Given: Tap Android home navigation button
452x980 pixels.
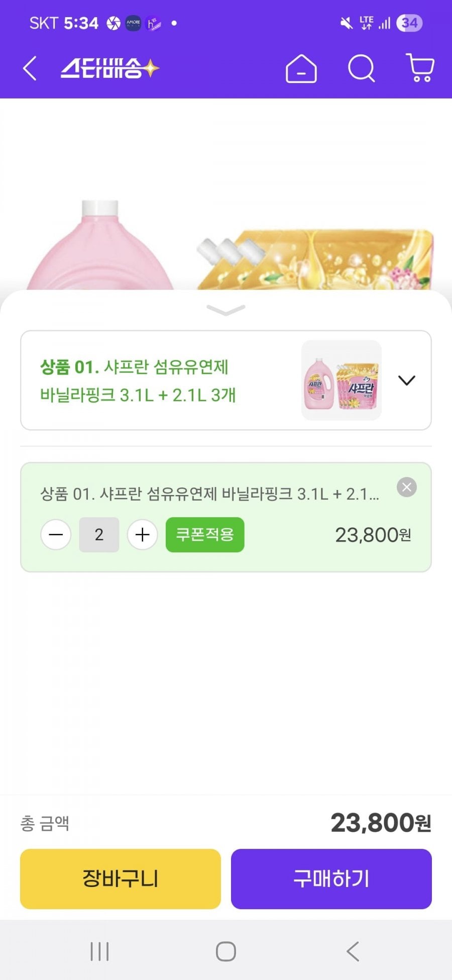Looking at the screenshot, I should click(x=226, y=951).
